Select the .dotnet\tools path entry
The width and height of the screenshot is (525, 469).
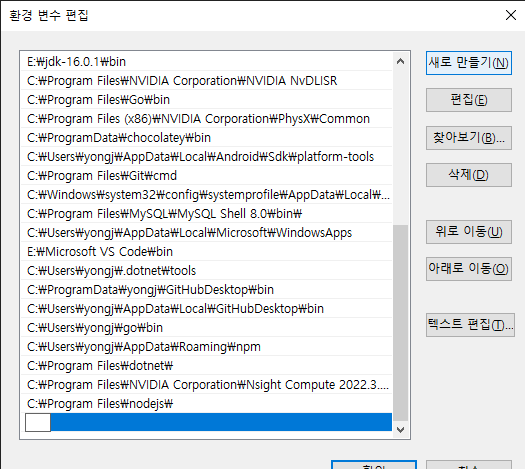207,271
